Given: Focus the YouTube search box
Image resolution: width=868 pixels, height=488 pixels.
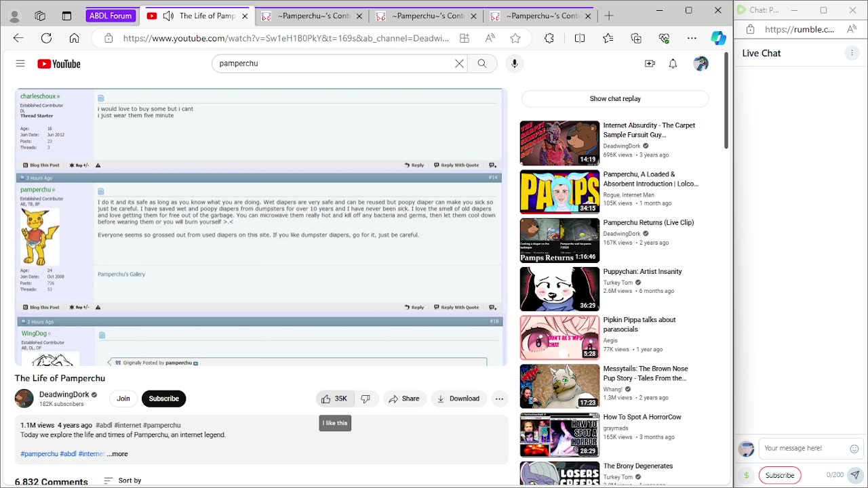Looking at the screenshot, I should tap(335, 64).
